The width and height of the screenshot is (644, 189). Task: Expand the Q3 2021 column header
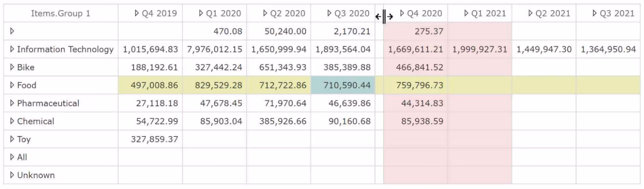pos(595,13)
